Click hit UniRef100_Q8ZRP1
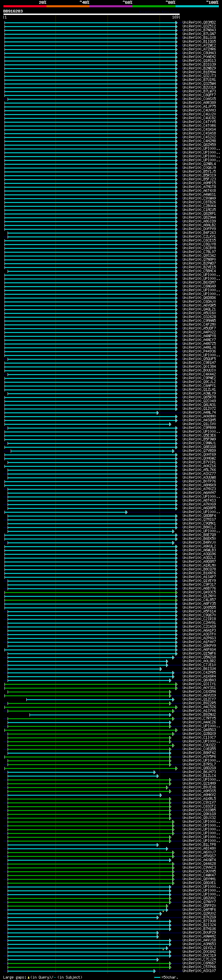Image resolution: width=222 pixels, height=980 pixels. (199, 213)
